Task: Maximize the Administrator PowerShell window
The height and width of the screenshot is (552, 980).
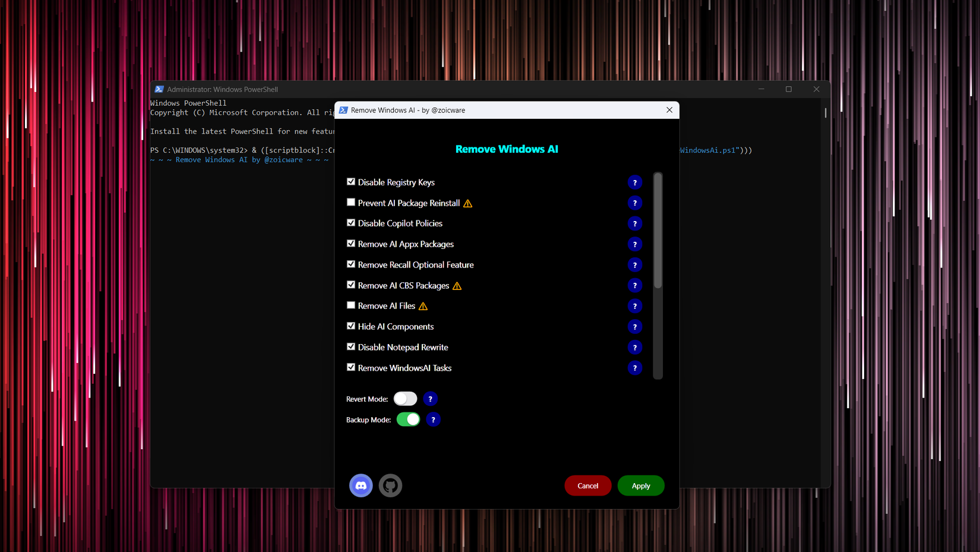Action: tap(789, 89)
